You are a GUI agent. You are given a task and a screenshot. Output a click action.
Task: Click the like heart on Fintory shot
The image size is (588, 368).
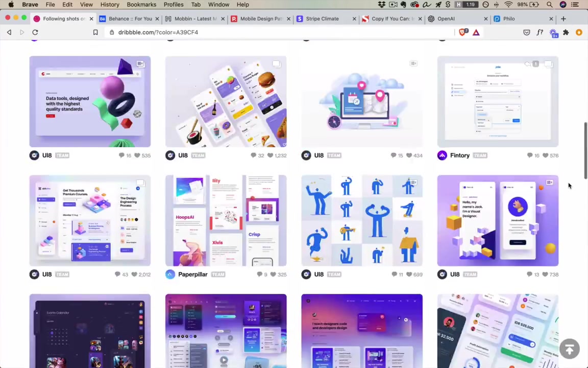(x=546, y=155)
